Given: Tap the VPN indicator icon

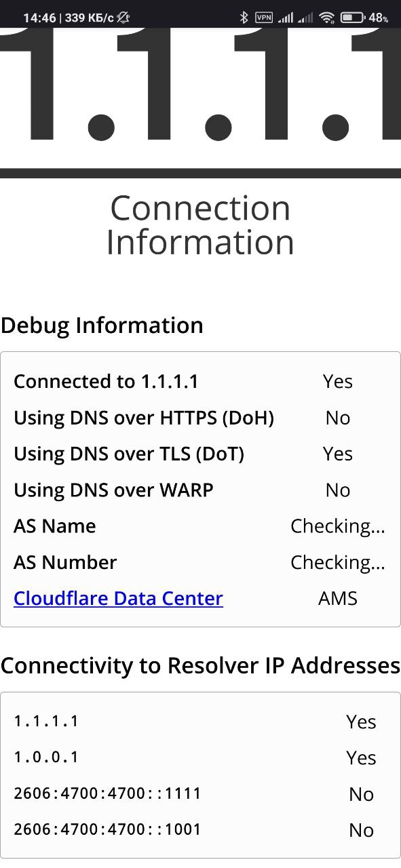Looking at the screenshot, I should pos(264,18).
